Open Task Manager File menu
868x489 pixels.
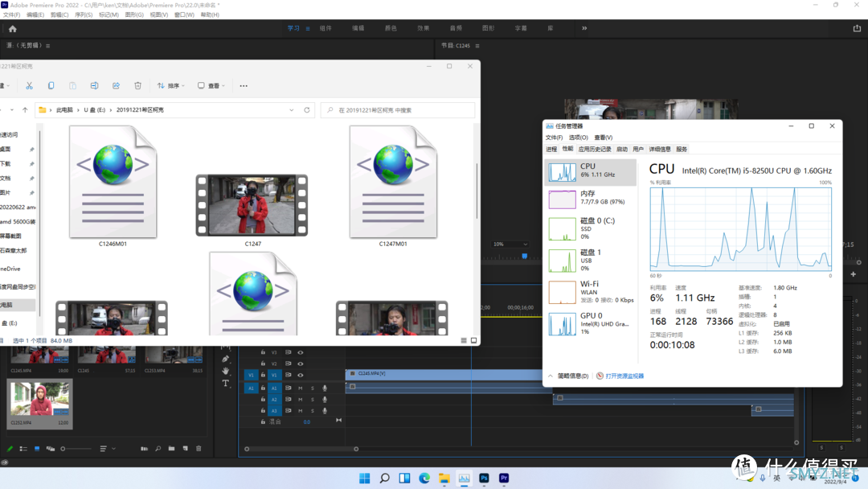point(554,138)
